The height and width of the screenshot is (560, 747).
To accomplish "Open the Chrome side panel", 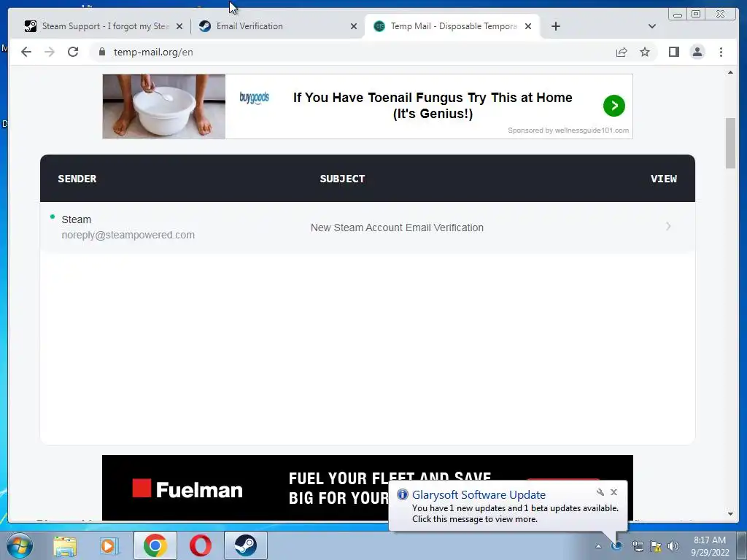I will pyautogui.click(x=673, y=52).
